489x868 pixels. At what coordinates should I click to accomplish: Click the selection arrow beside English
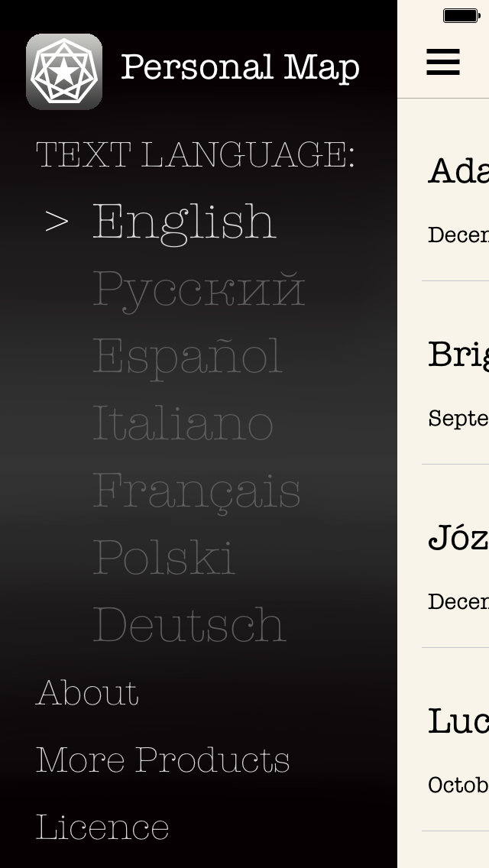pos(57,222)
